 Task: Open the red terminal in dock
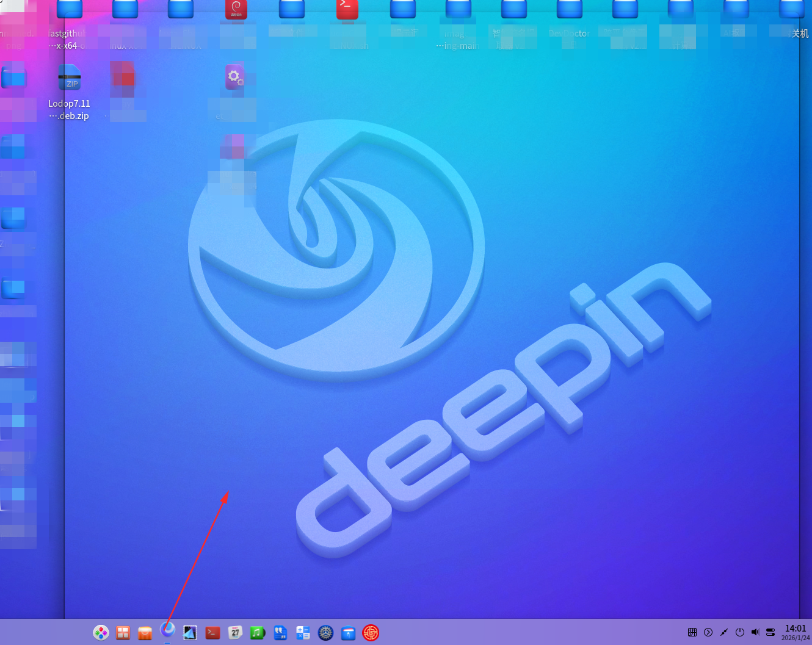(x=212, y=633)
